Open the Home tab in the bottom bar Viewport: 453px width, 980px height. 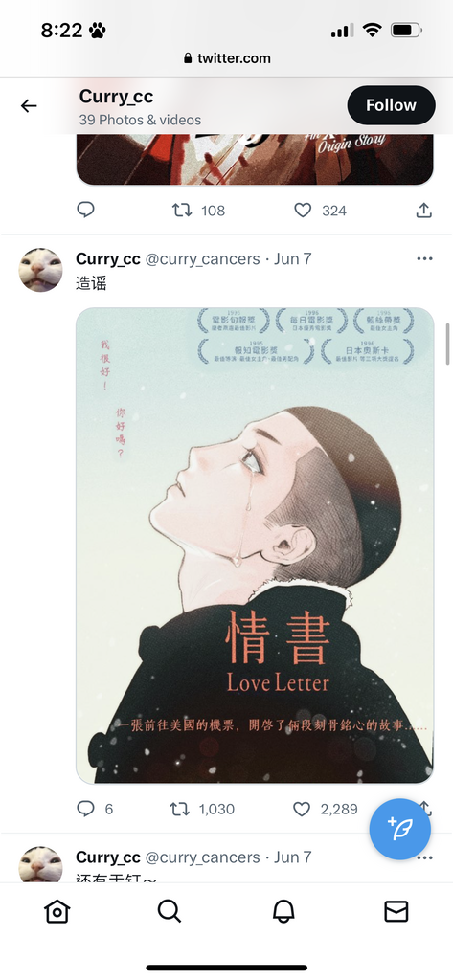tap(57, 911)
